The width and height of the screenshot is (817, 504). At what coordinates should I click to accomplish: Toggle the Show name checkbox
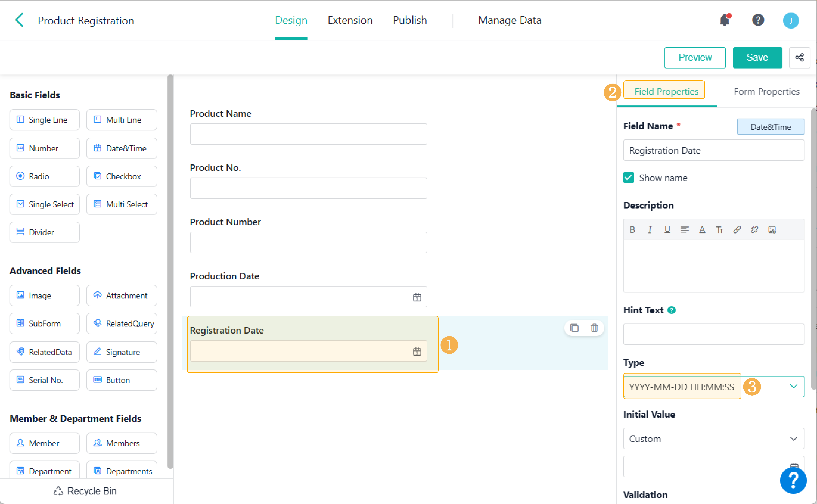pos(628,178)
